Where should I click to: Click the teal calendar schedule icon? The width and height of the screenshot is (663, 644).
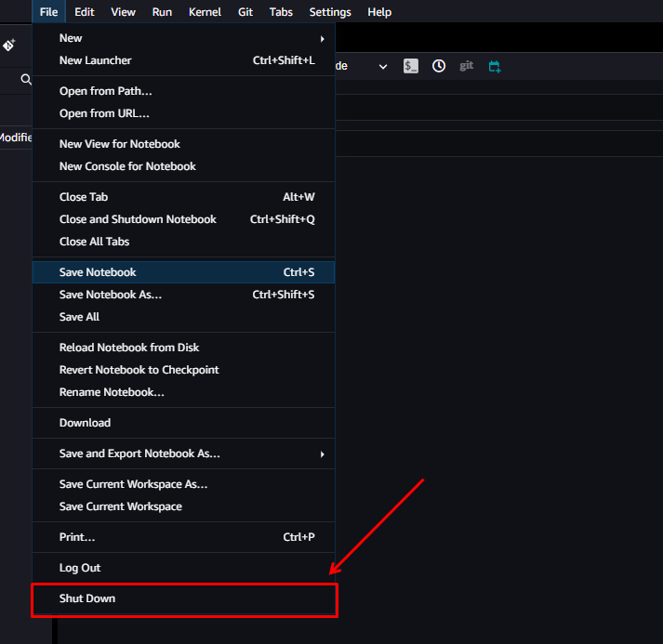tap(494, 66)
